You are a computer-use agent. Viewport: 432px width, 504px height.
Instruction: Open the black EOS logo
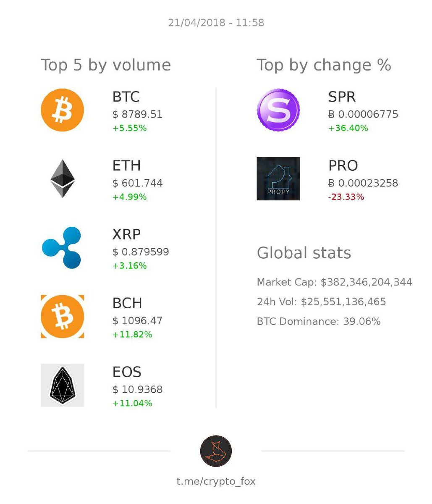(62, 385)
